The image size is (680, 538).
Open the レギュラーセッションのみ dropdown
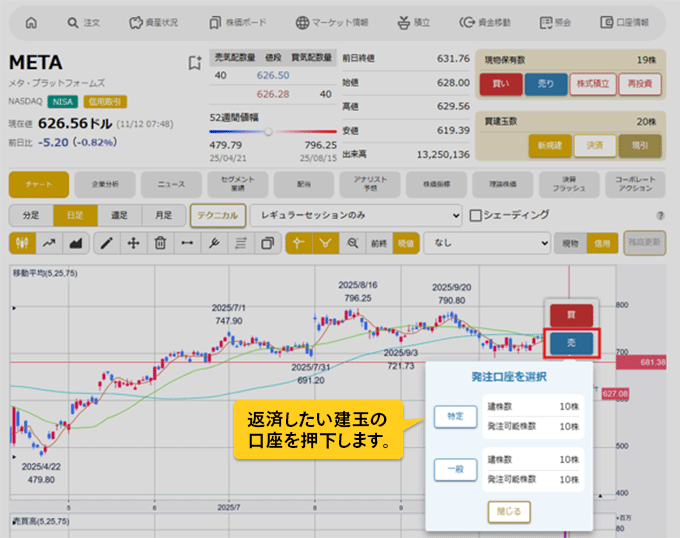click(x=356, y=214)
